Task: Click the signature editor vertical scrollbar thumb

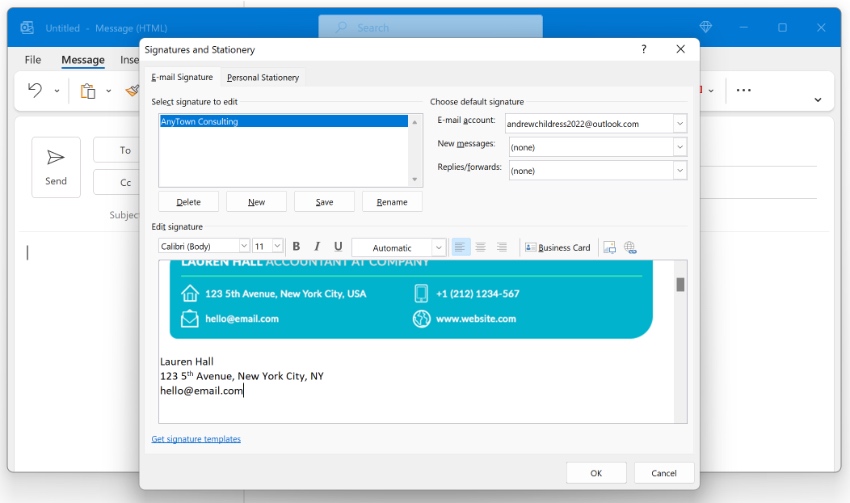Action: click(680, 285)
